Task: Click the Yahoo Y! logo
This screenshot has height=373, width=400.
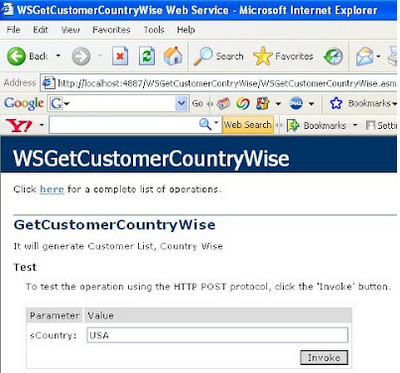Action: click(19, 125)
